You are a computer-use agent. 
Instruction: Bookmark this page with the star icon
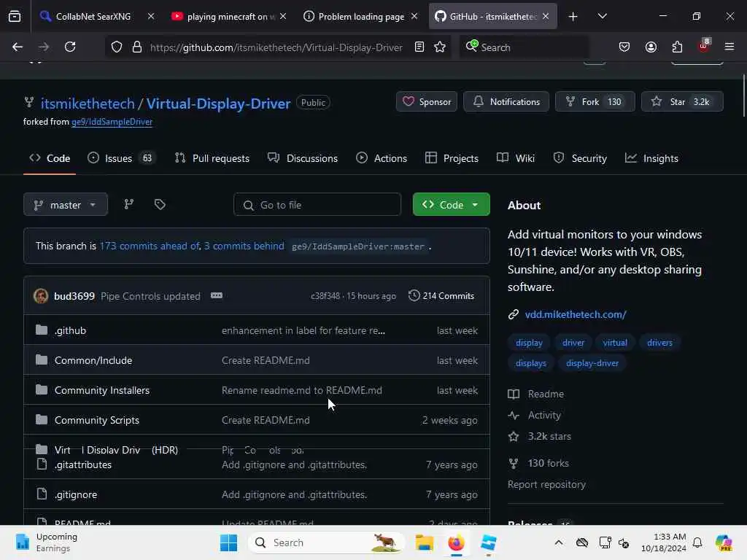(440, 47)
